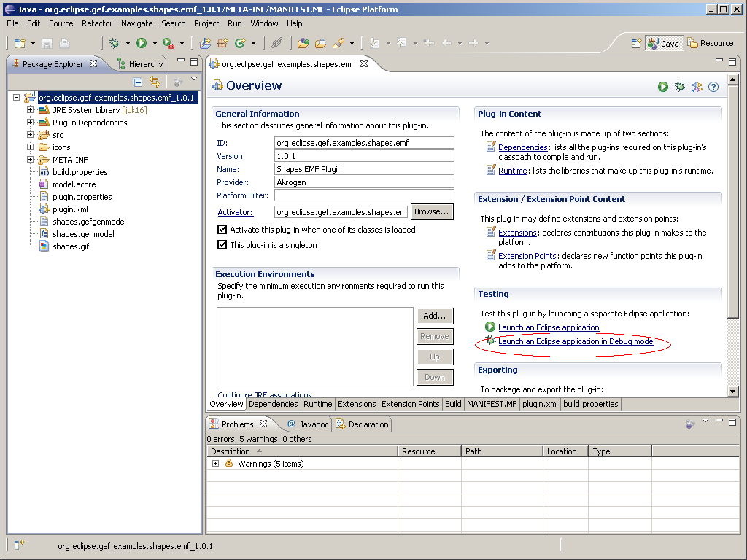747x560 pixels.
Task: Switch to the Dependencies editor tab
Action: point(273,404)
